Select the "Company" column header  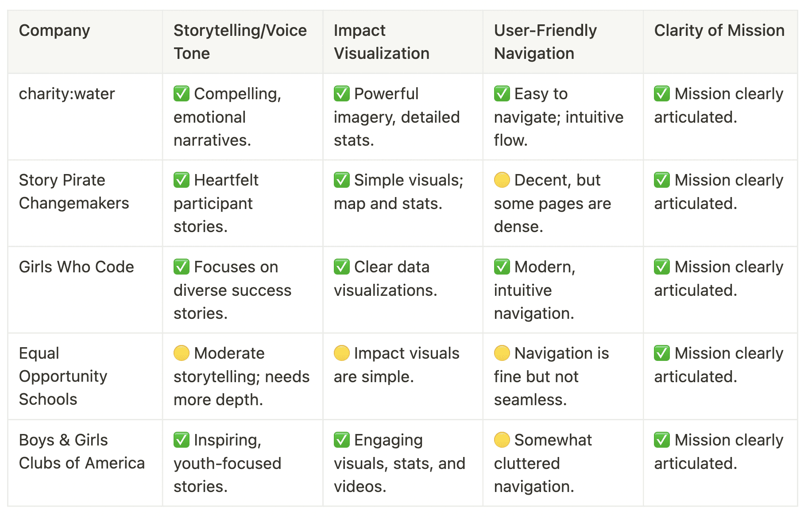point(54,31)
